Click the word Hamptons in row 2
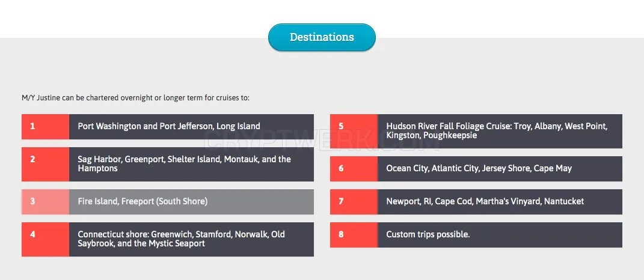Viewport: 644px width, 280px height. (x=98, y=169)
